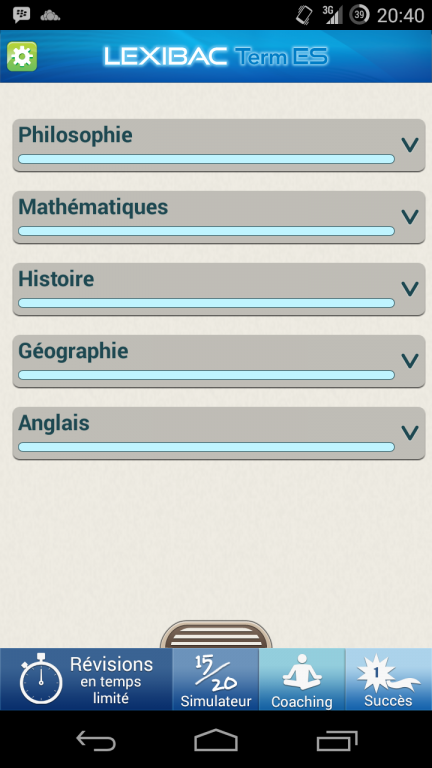Tap the meditating figure Coaching icon

(x=302, y=672)
